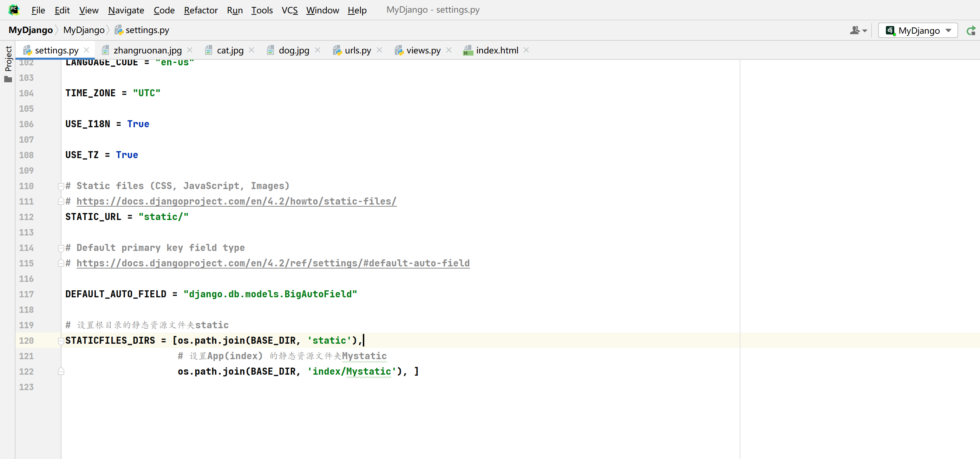
Task: Switch to the urls.py tab
Action: pos(357,50)
